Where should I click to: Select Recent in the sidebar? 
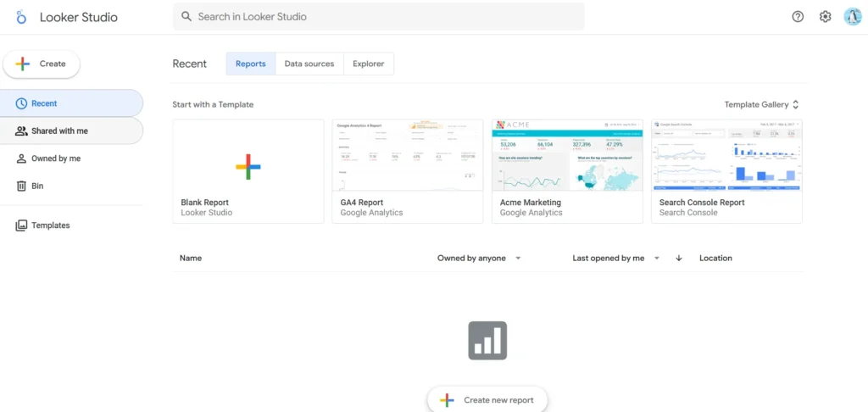71,103
